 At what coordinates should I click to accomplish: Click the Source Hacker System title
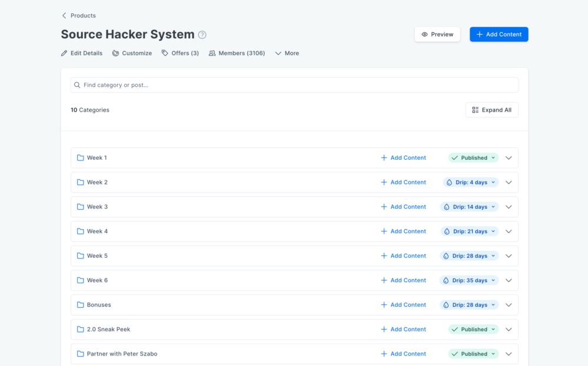click(128, 35)
